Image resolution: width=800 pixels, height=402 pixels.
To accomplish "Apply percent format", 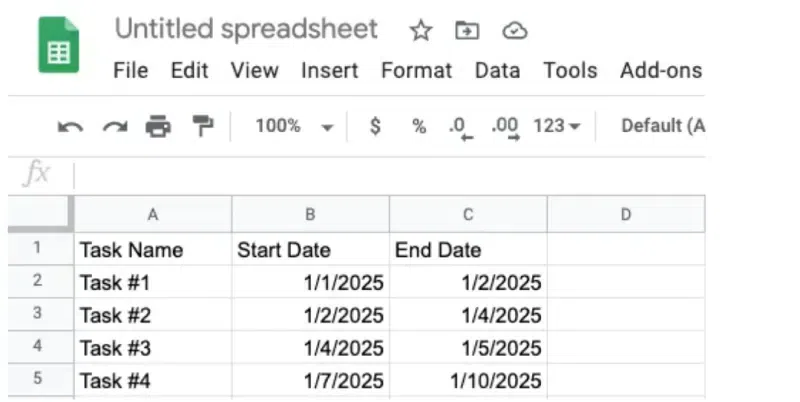I will tap(419, 126).
